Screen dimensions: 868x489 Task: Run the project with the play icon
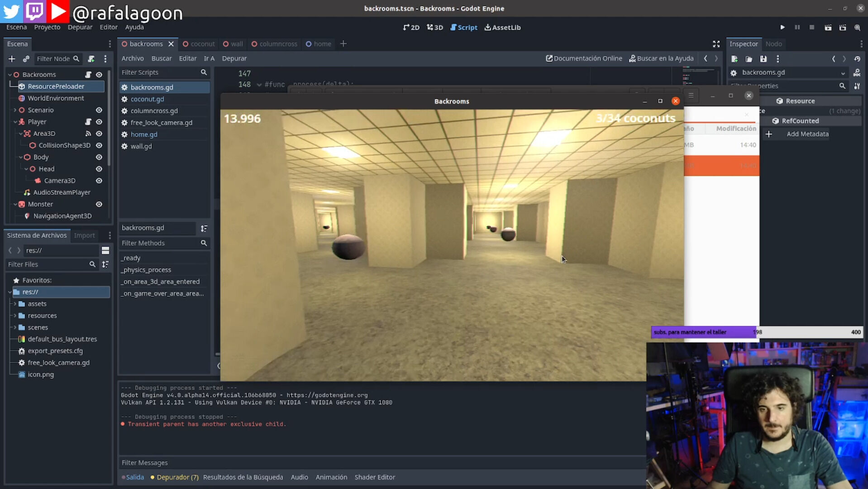tap(782, 28)
